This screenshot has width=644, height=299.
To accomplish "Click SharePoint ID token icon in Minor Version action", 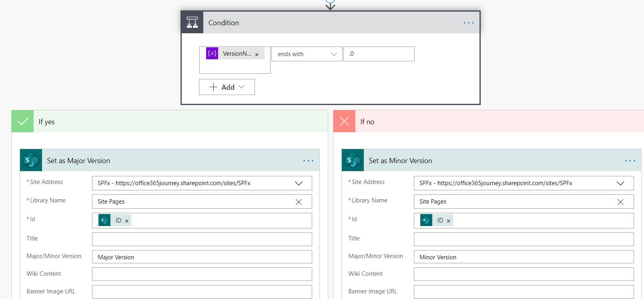I will (x=426, y=220).
